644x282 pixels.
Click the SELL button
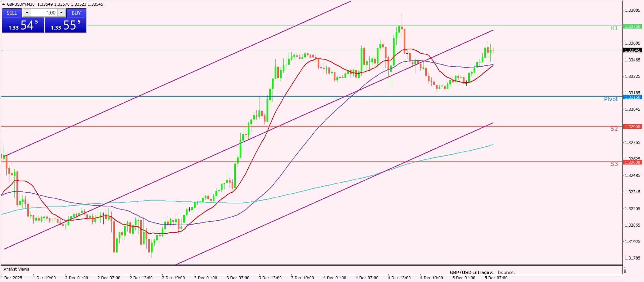click(12, 13)
